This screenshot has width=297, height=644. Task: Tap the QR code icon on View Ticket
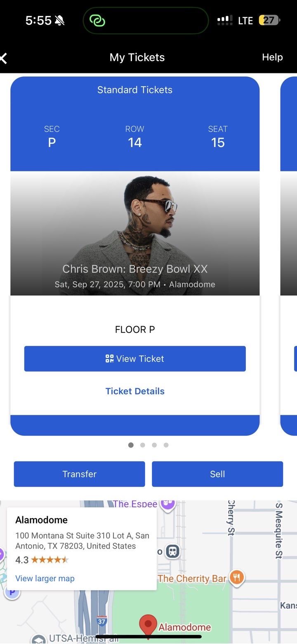pyautogui.click(x=110, y=358)
